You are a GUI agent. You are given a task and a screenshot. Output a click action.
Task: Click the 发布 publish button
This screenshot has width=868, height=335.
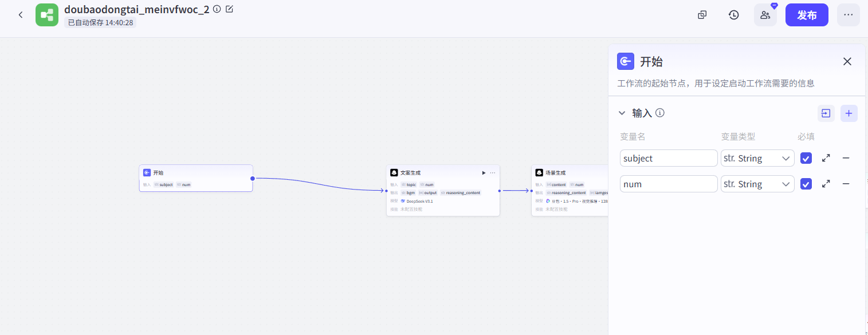(807, 15)
